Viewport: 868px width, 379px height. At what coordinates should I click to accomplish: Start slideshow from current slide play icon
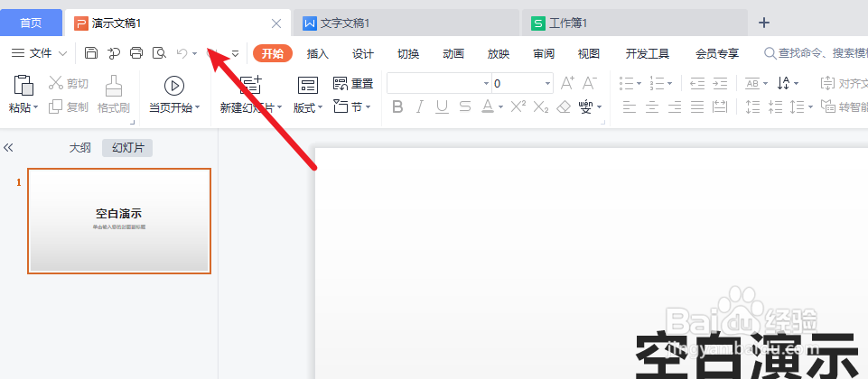(173, 86)
